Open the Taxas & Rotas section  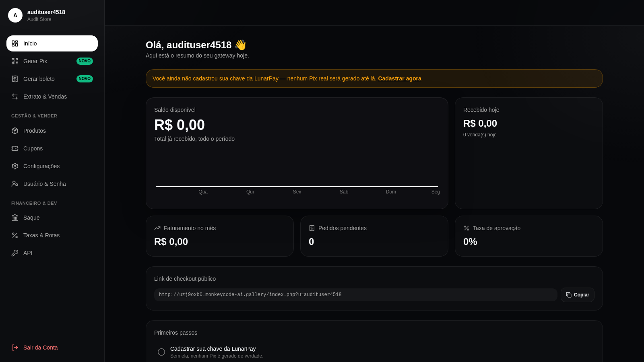click(x=52, y=235)
